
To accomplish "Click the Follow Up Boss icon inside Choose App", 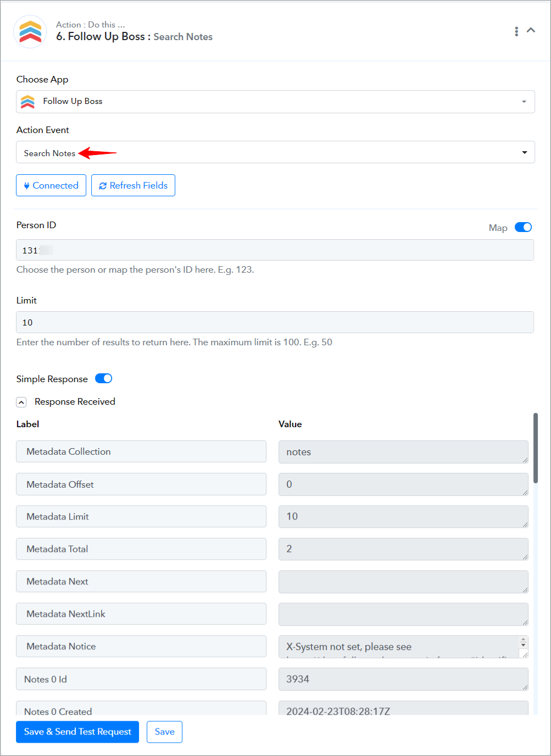I will click(x=27, y=102).
